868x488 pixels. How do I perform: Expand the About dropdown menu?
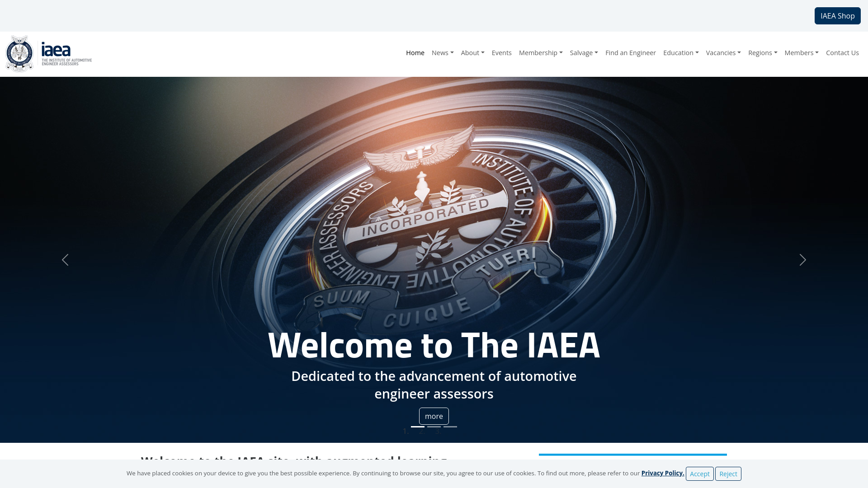click(x=472, y=53)
